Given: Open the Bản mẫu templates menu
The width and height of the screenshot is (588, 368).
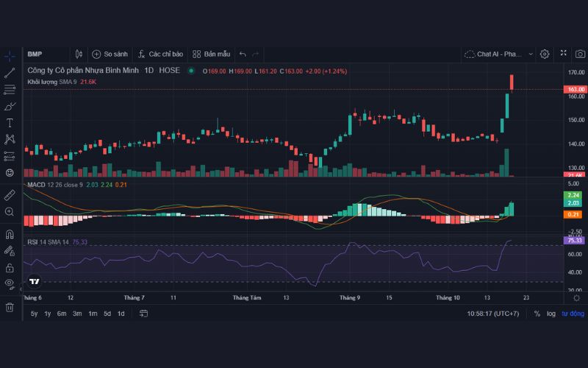Looking at the screenshot, I should click(x=211, y=54).
